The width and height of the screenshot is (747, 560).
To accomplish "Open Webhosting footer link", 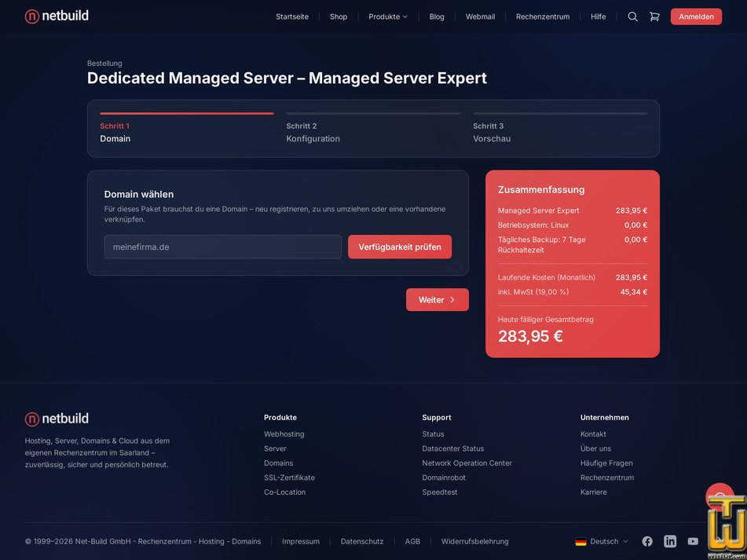I will [284, 434].
